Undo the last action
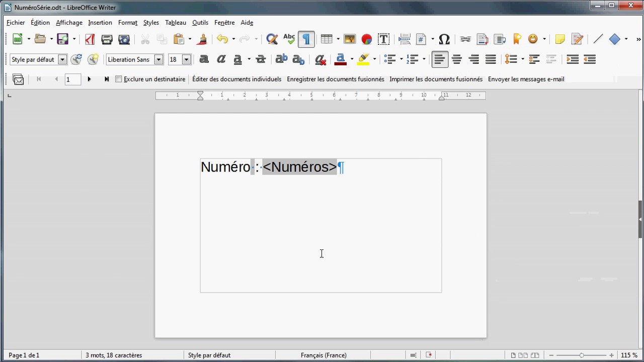The image size is (644, 362). click(x=222, y=39)
